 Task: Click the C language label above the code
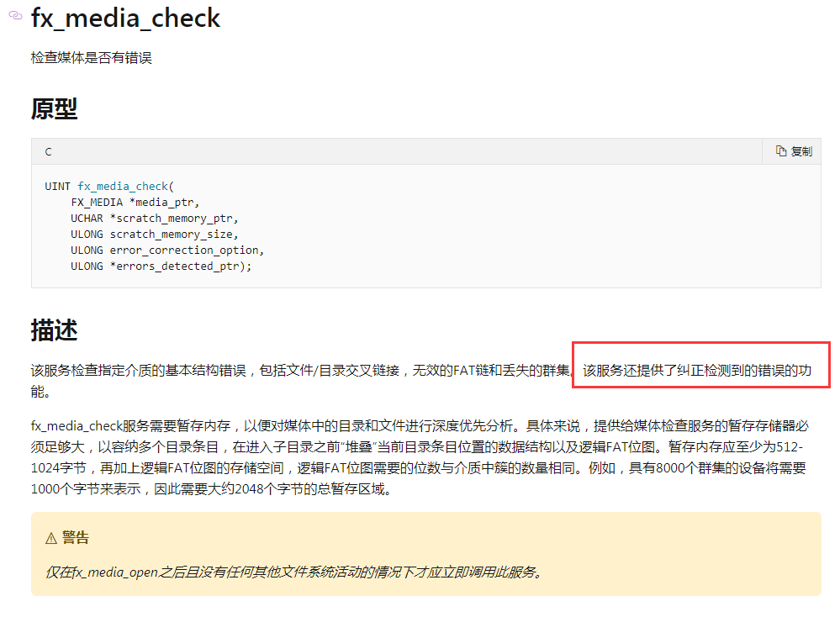(48, 152)
